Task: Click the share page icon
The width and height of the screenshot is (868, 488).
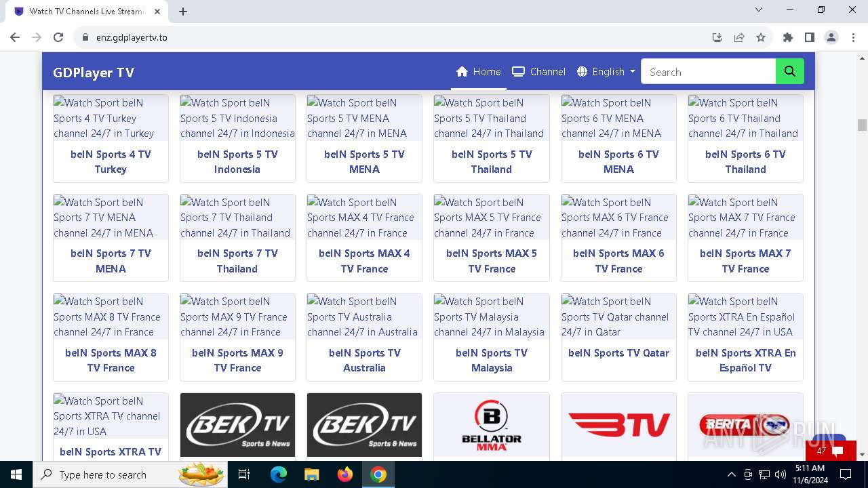Action: click(x=739, y=37)
